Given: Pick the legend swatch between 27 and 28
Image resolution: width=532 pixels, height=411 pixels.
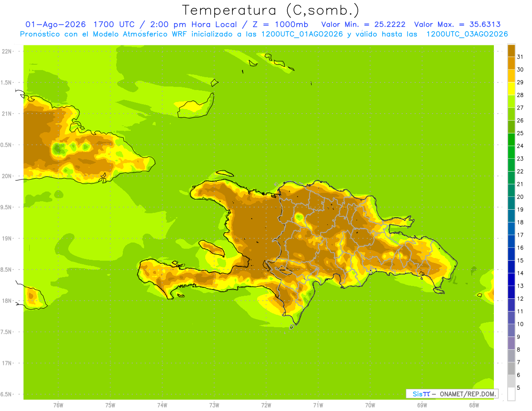Looking at the screenshot, I should tap(511, 101).
